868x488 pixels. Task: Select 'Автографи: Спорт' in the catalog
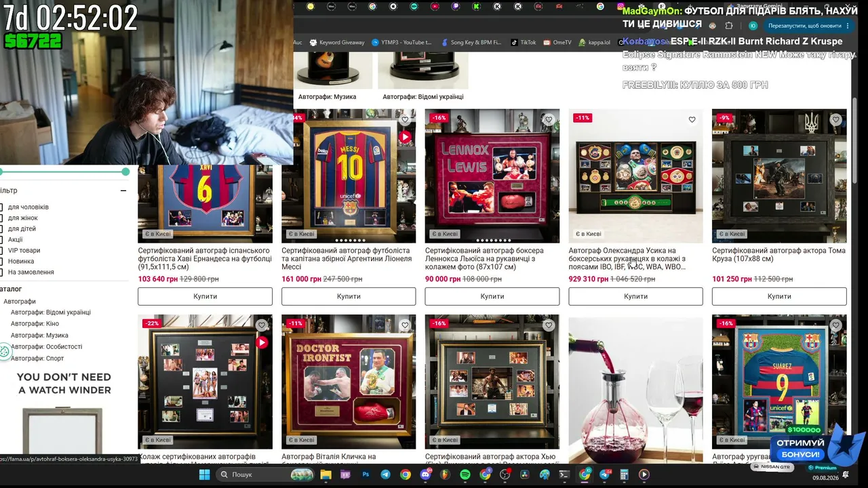click(37, 359)
